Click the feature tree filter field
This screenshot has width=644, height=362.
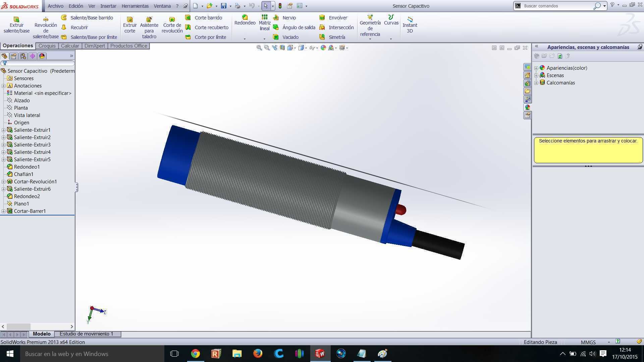[38, 63]
